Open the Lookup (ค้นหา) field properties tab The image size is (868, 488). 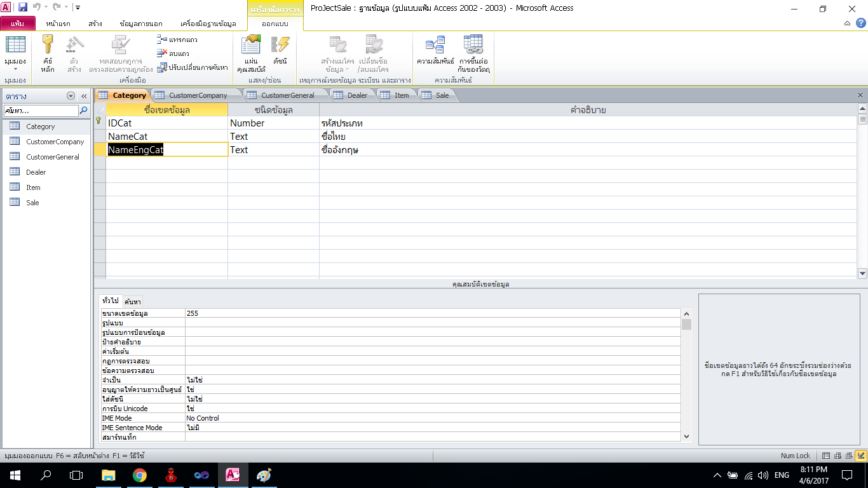pos(133,301)
